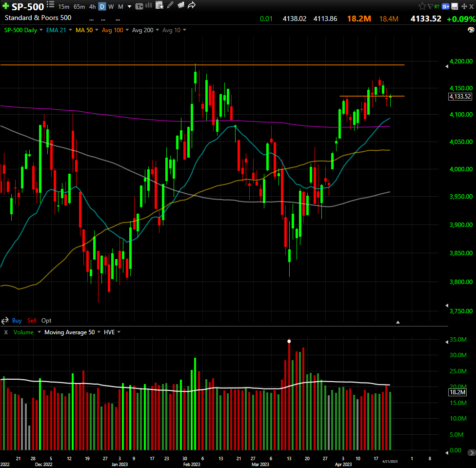Viewport: 476px width, 468px height.
Task: Click the white HVE dot marker on volume
Action: pyautogui.click(x=289, y=341)
